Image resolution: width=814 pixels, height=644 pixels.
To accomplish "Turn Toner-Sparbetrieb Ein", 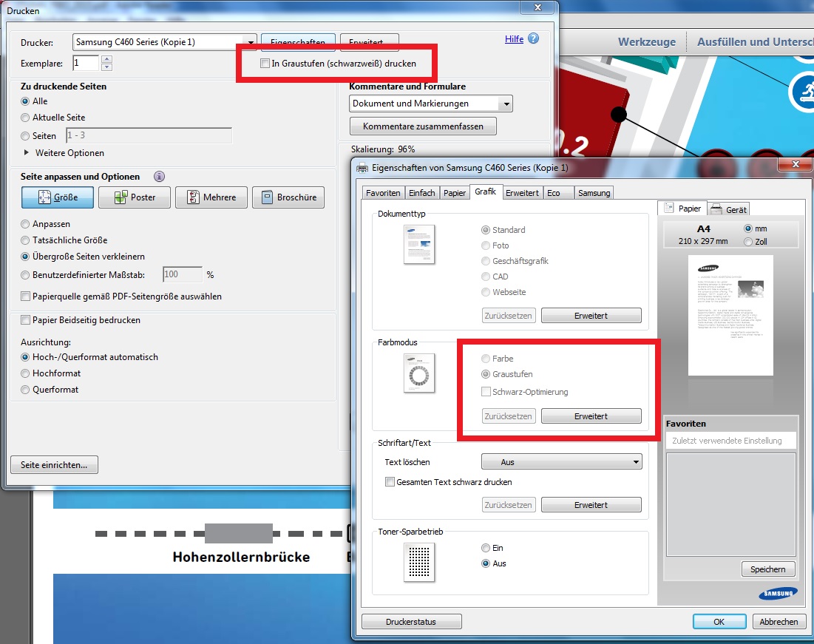I will 486,548.
